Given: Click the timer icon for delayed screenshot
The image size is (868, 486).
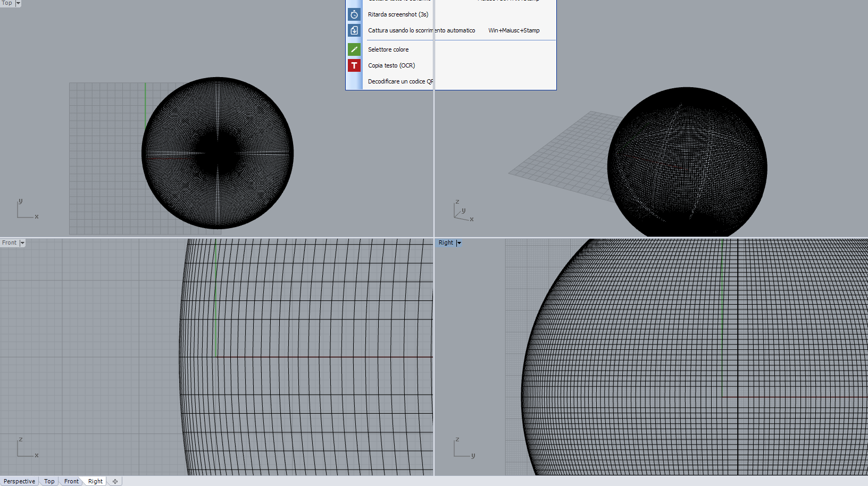Looking at the screenshot, I should [x=354, y=14].
